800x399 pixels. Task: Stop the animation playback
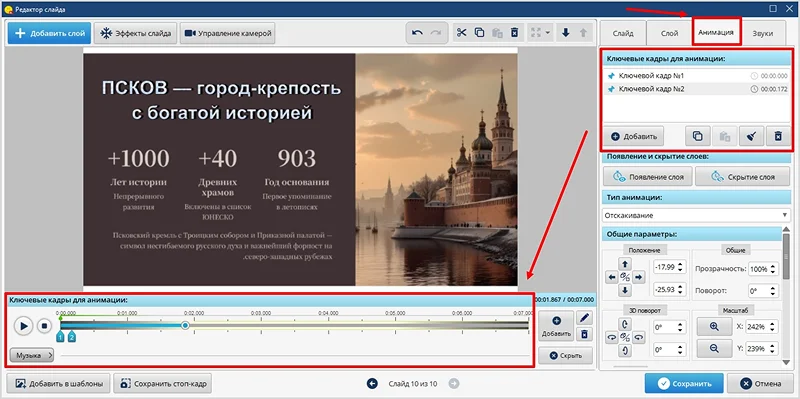pos(44,326)
